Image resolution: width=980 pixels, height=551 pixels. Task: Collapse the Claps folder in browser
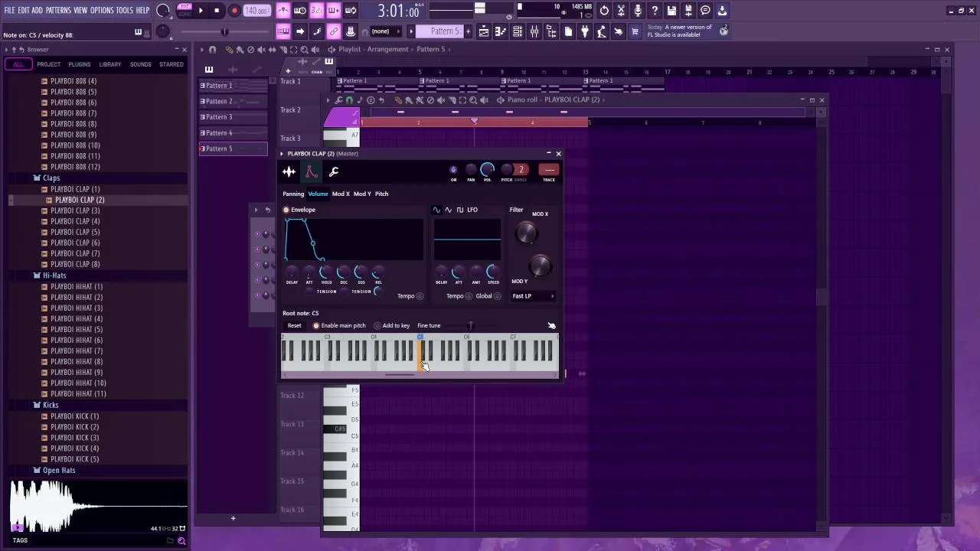coord(51,178)
